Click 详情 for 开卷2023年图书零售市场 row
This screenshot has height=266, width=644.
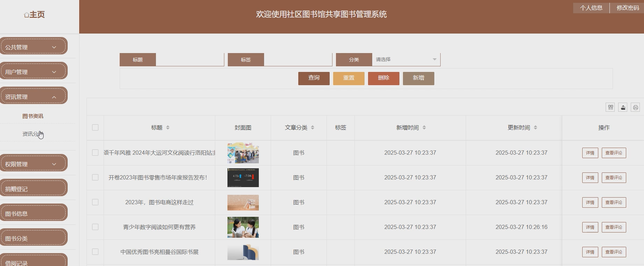[x=590, y=178]
